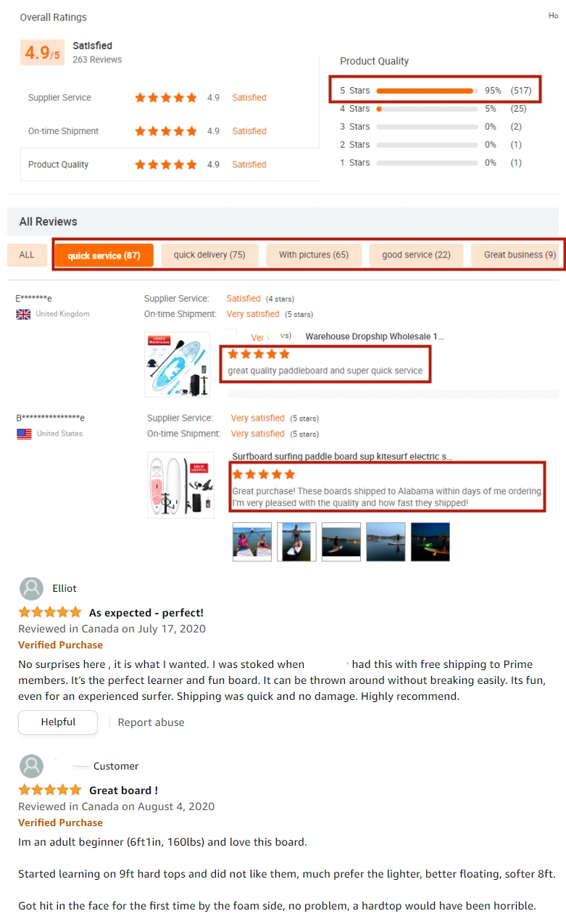Select the 'quick delivery (75)' filter
The width and height of the screenshot is (566, 924).
(x=209, y=255)
